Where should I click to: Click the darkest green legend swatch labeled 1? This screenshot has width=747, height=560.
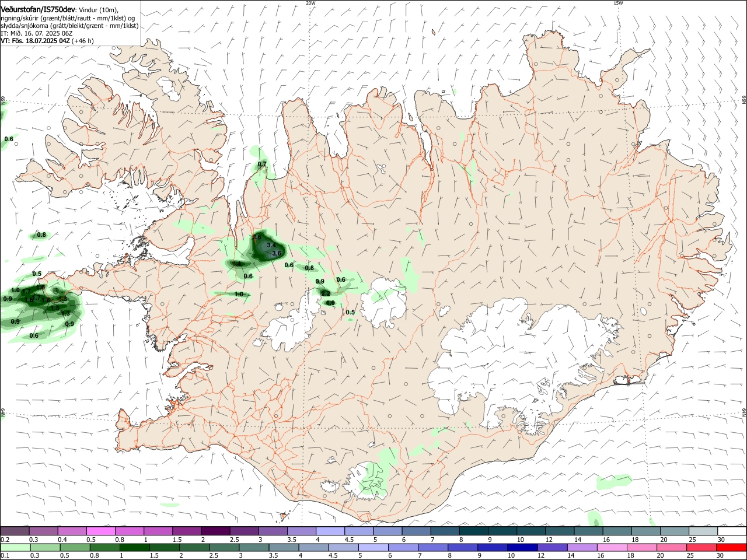[x=134, y=547]
